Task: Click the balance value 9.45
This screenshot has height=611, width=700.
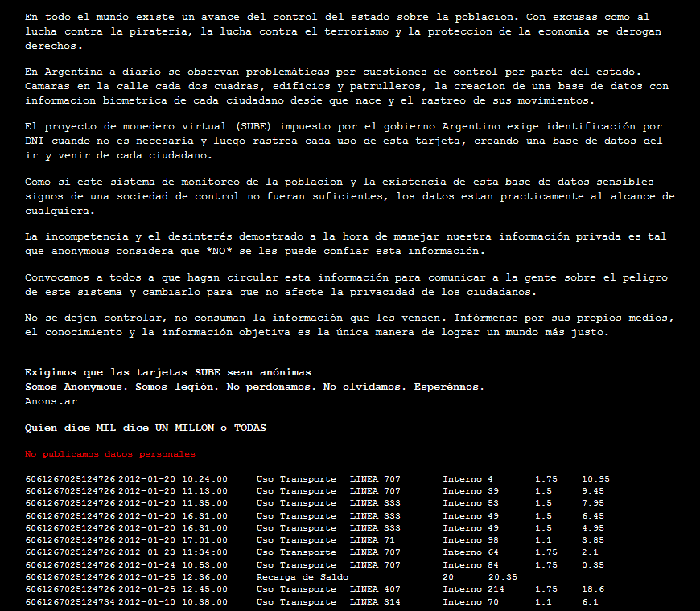Action: (593, 491)
